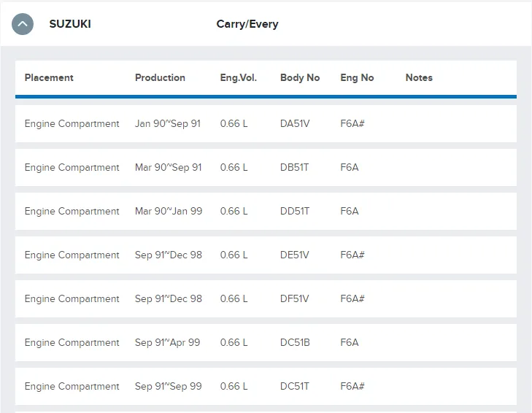
Task: Click the Jan 90~Sep 91 production date
Action: (168, 124)
